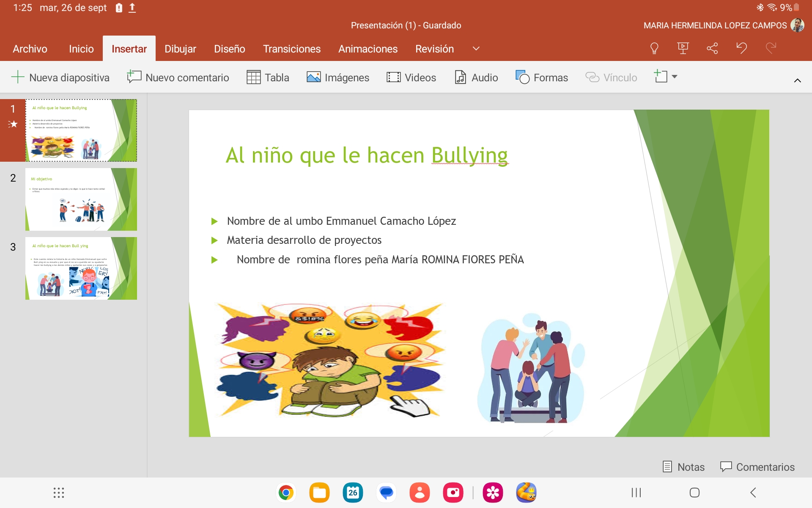Open the text box dropdown arrow
This screenshot has width=812, height=508.
pyautogui.click(x=675, y=77)
